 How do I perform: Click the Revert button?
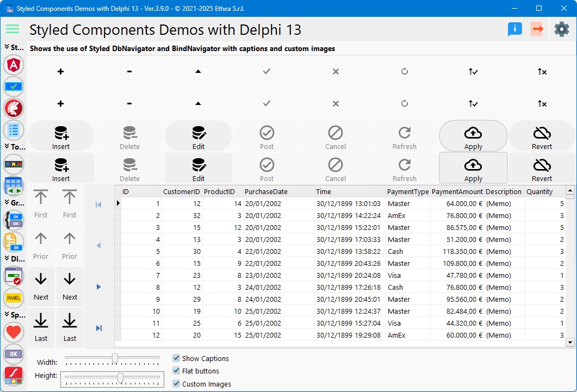[x=542, y=135]
